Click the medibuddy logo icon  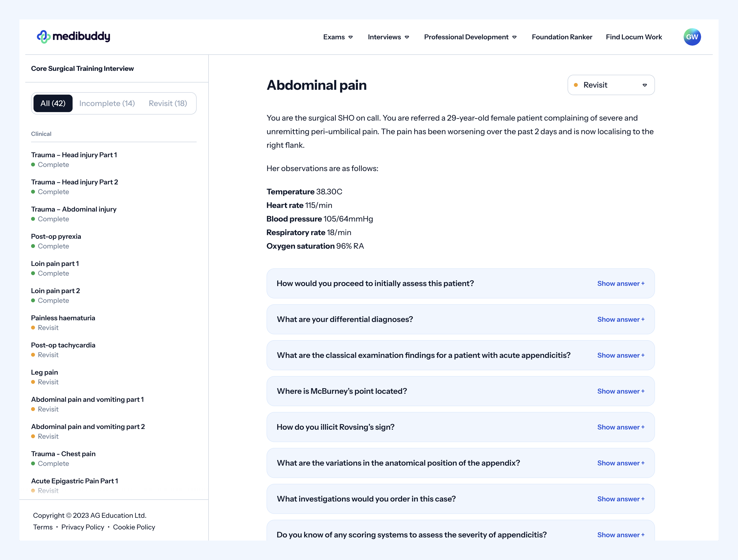click(44, 37)
